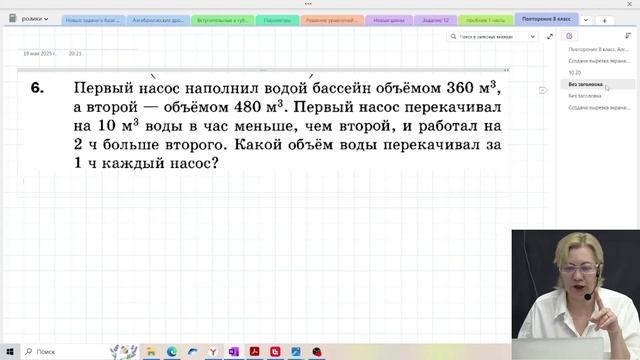Open File Explorer from the taskbar
The height and width of the screenshot is (360, 640).
coord(151,351)
